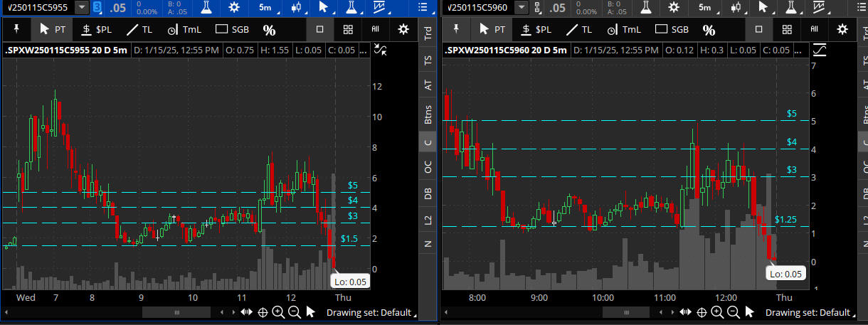
Task: Open symbol dropdown for 250115C5955
Action: pyautogui.click(x=82, y=7)
